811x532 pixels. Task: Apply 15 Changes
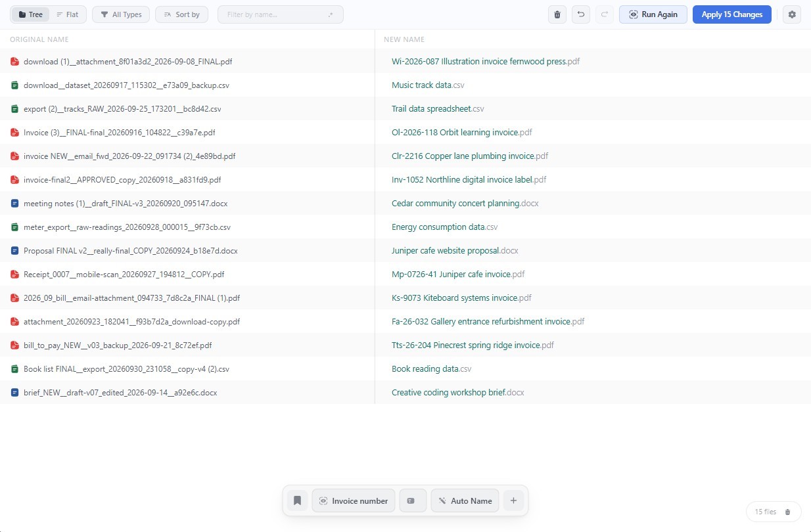[x=732, y=14]
